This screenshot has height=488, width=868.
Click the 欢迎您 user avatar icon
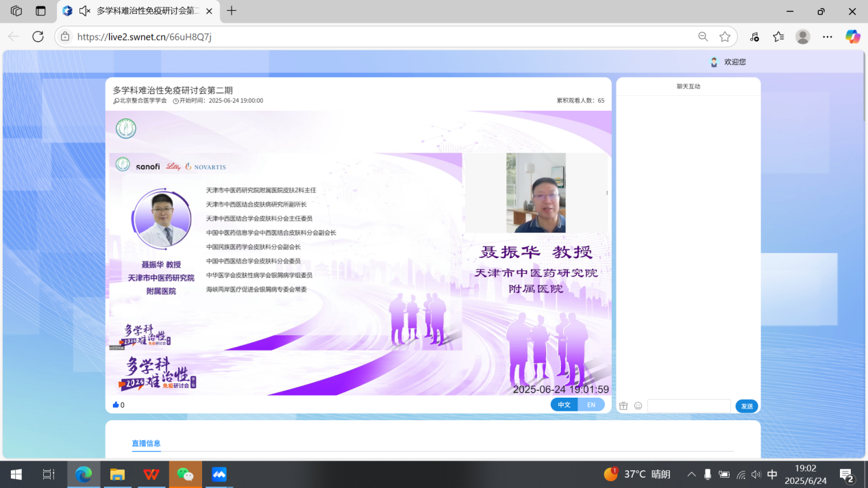pyautogui.click(x=714, y=62)
